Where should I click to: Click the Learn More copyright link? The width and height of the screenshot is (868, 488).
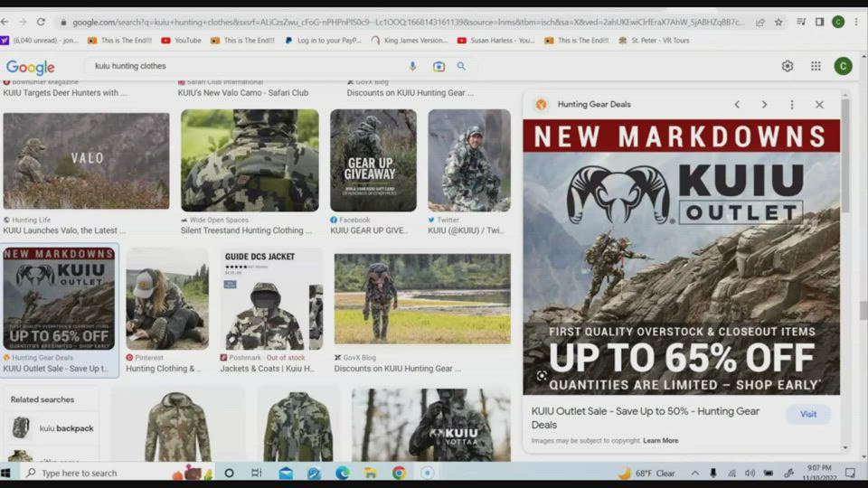tap(660, 441)
